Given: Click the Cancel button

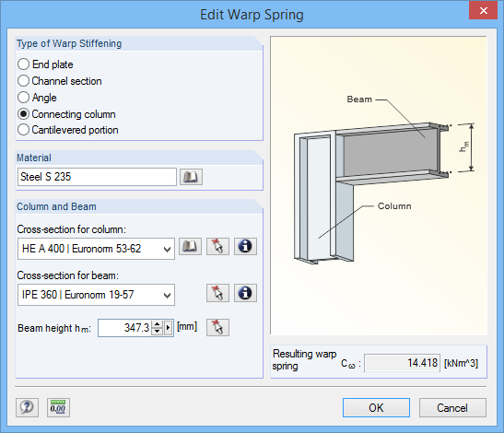Looking at the screenshot, I should pyautogui.click(x=452, y=407).
